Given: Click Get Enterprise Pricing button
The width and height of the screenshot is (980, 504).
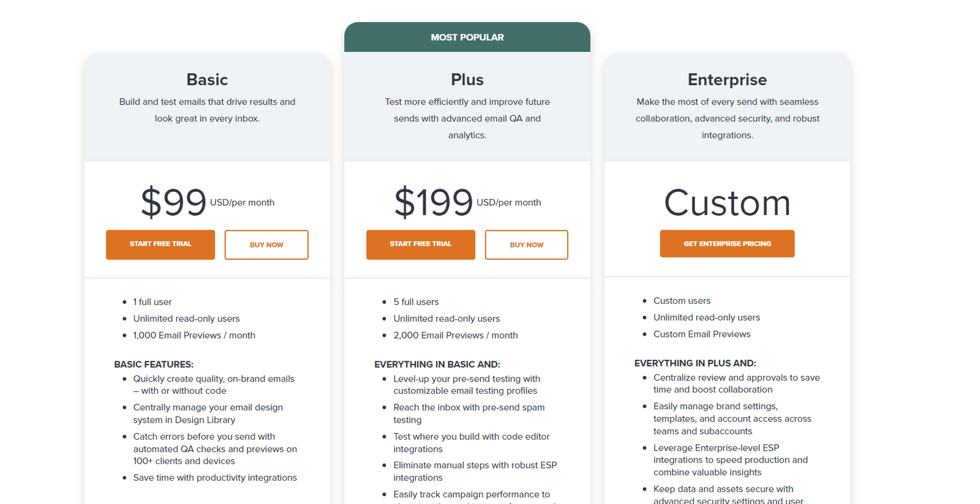Looking at the screenshot, I should click(x=727, y=243).
